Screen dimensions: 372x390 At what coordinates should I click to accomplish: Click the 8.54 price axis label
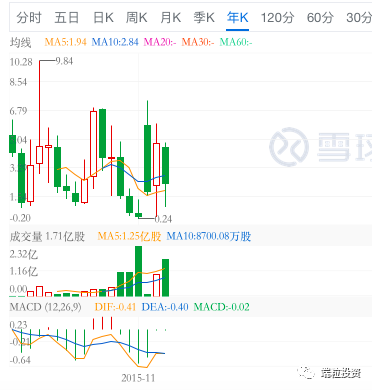coord(18,82)
